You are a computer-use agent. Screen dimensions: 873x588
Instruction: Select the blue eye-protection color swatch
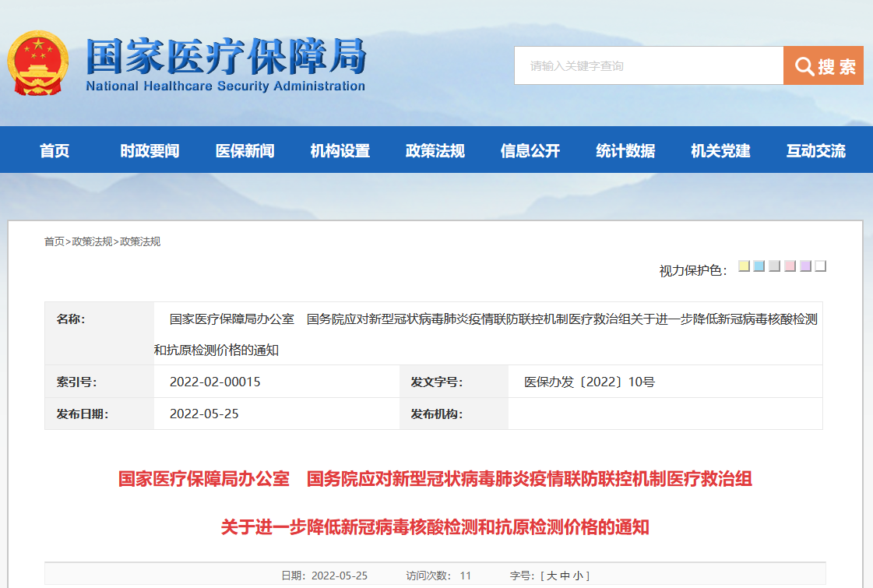(x=759, y=266)
